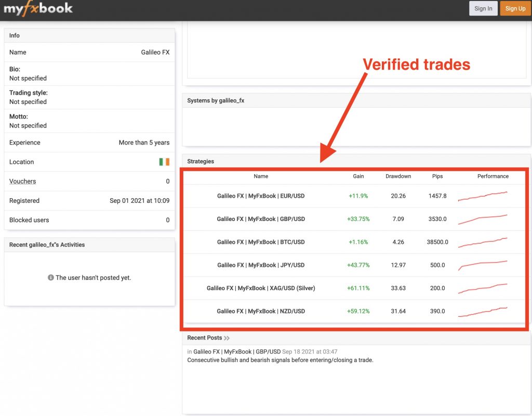Click the 7.09 drawdown value
The width and height of the screenshot is (532, 416).
tap(398, 219)
